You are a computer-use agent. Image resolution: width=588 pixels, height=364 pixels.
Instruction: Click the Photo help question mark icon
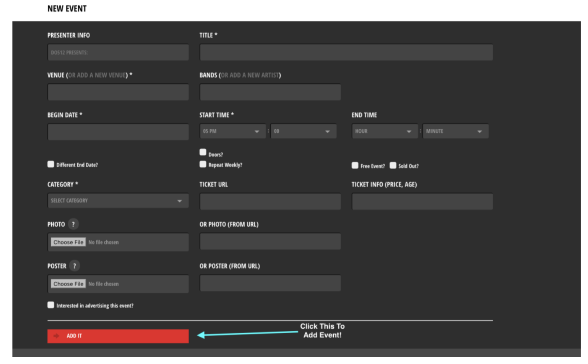[73, 224]
